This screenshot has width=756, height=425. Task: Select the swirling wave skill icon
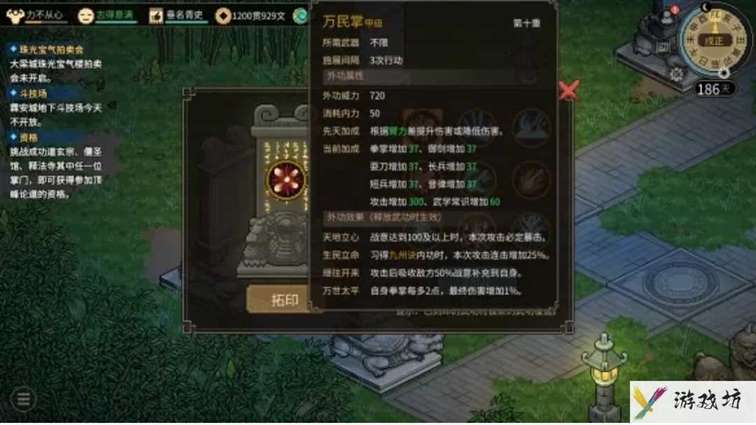point(531,127)
